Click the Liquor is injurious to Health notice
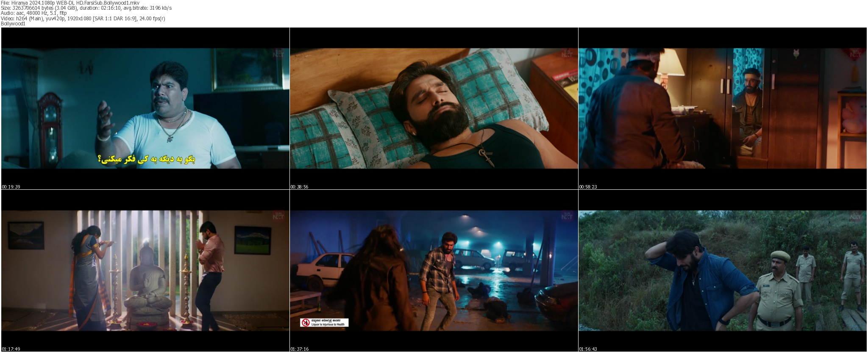 coord(324,322)
